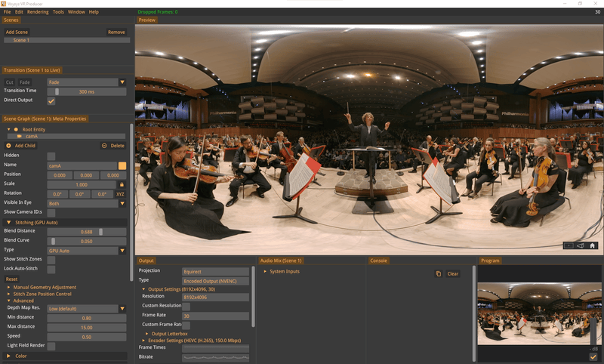The image size is (604, 364).
Task: Toggle the Direct Output checkbox
Action: (x=51, y=101)
